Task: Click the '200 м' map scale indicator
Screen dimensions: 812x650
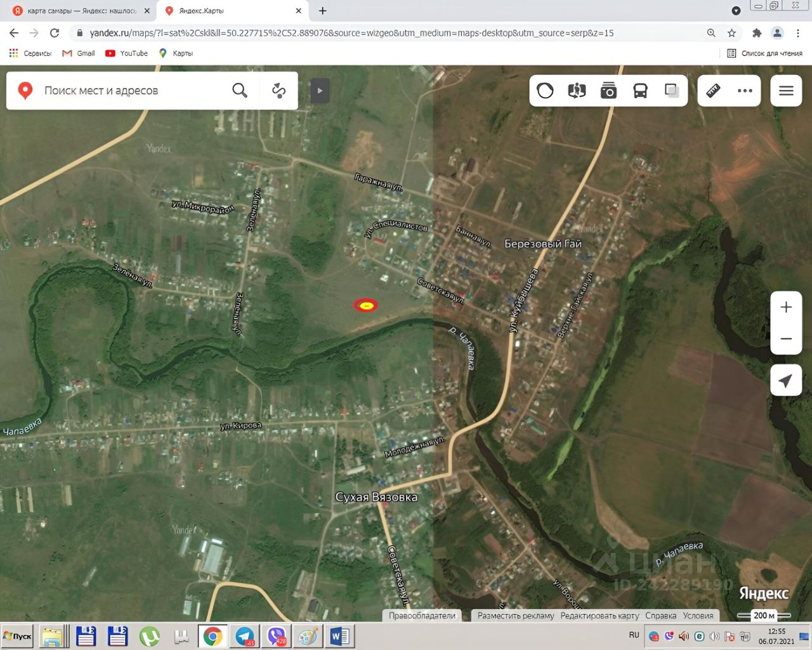Action: 764,615
